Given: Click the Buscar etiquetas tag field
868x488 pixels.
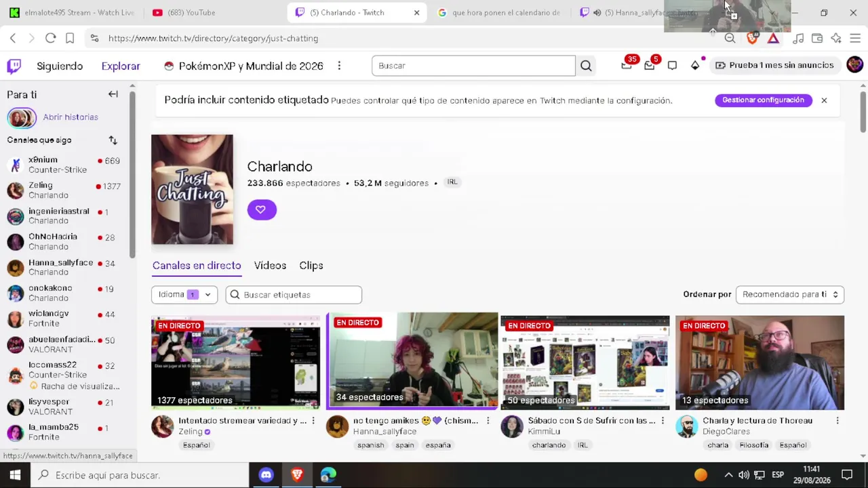Looking at the screenshot, I should (x=294, y=295).
